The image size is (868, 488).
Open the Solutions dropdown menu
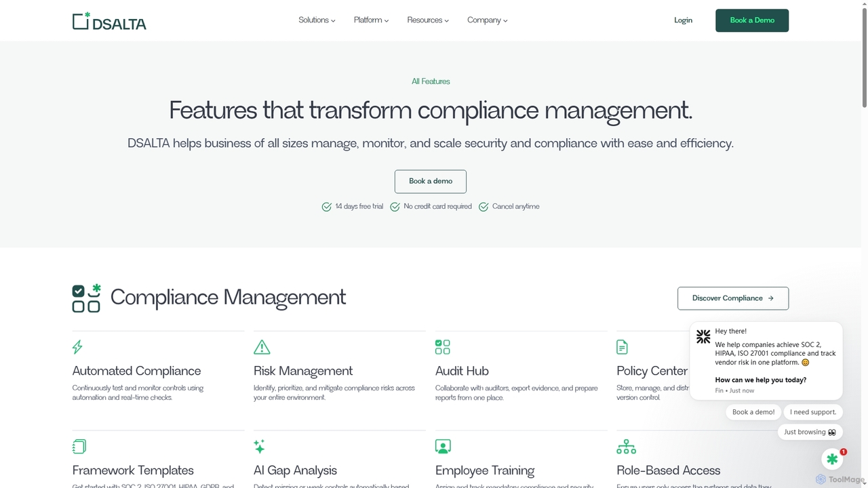(x=317, y=20)
